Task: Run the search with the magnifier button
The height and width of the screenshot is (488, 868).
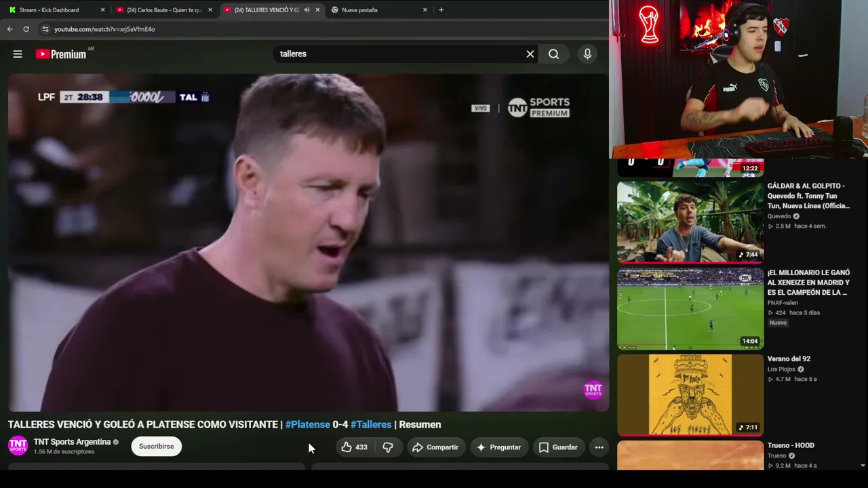Action: coord(554,54)
